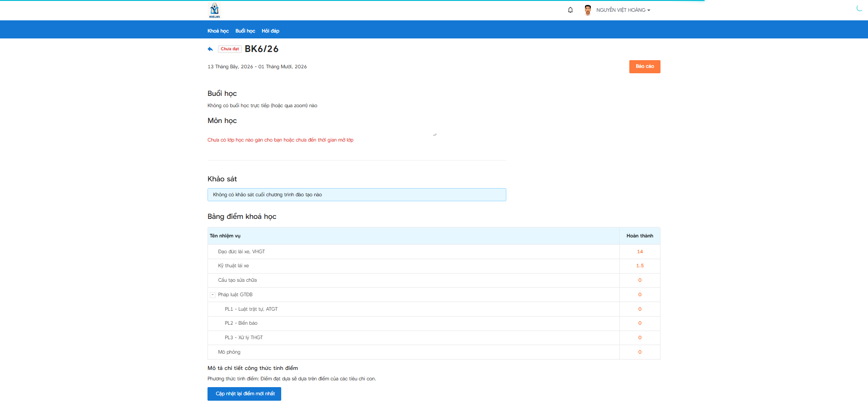The image size is (868, 412).
Task: Open the Hỏi đáp menu
Action: pos(270,31)
